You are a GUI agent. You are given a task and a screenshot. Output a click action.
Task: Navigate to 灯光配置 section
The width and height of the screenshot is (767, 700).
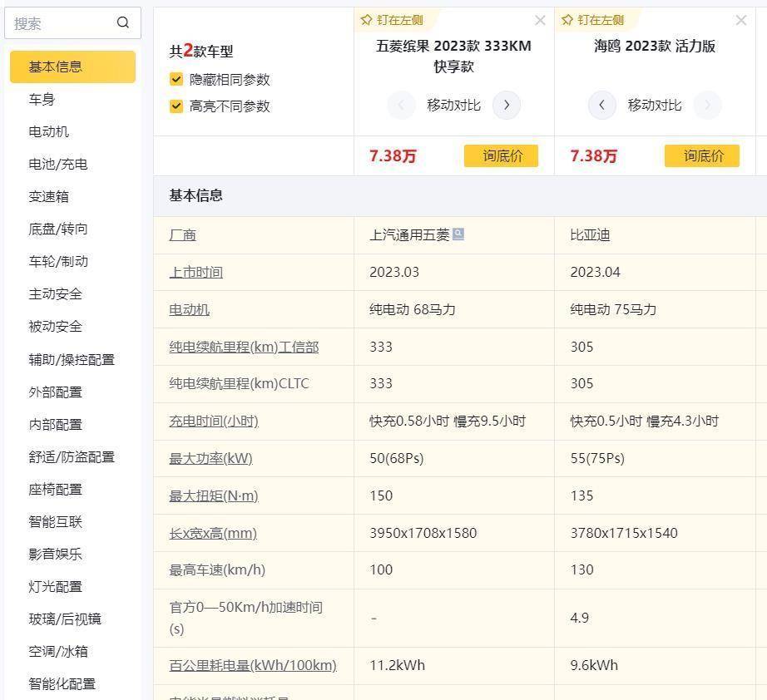coord(55,587)
